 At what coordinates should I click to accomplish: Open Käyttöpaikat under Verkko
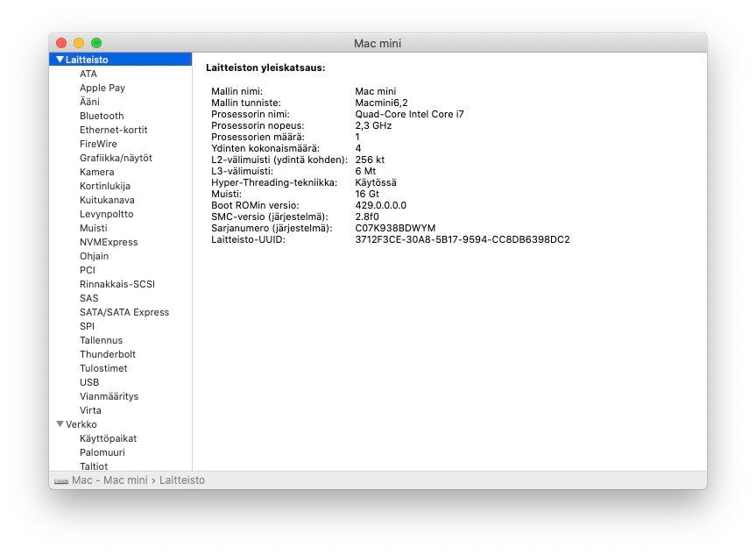pyautogui.click(x=108, y=438)
